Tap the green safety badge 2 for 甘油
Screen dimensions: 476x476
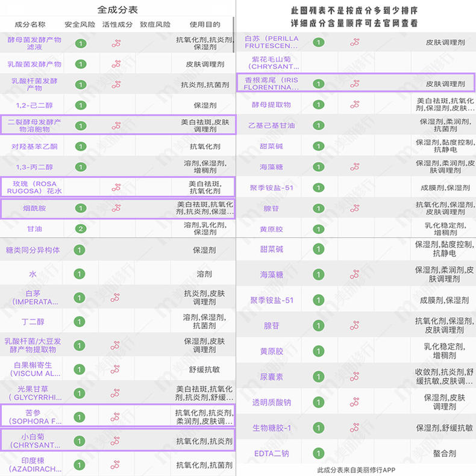pos(81,229)
